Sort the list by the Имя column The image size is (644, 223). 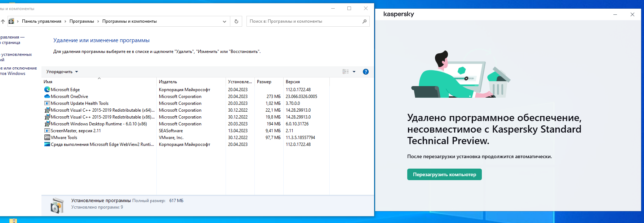[99, 82]
